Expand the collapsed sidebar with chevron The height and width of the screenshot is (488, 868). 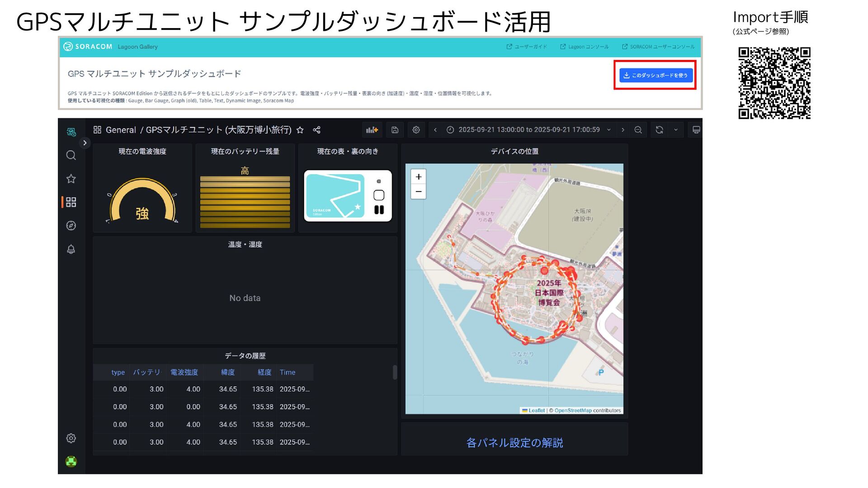click(x=85, y=143)
